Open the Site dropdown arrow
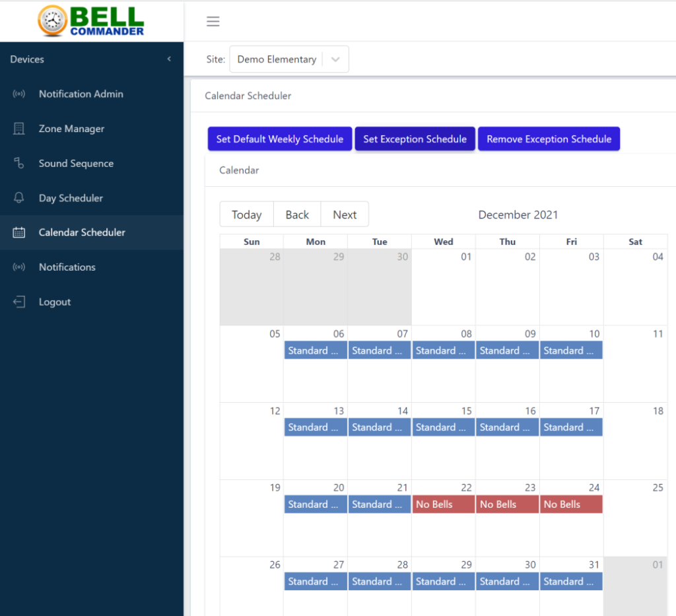This screenshot has width=676, height=616. pyautogui.click(x=335, y=59)
